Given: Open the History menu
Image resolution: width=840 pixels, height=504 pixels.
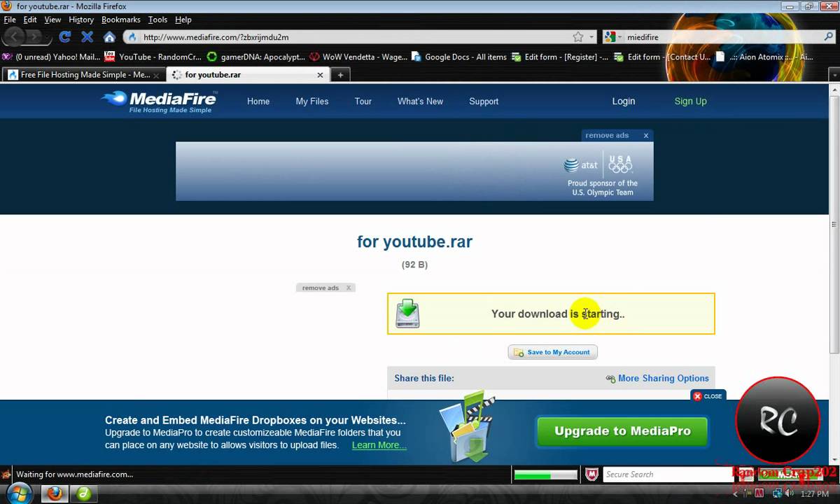Looking at the screenshot, I should coord(81,20).
